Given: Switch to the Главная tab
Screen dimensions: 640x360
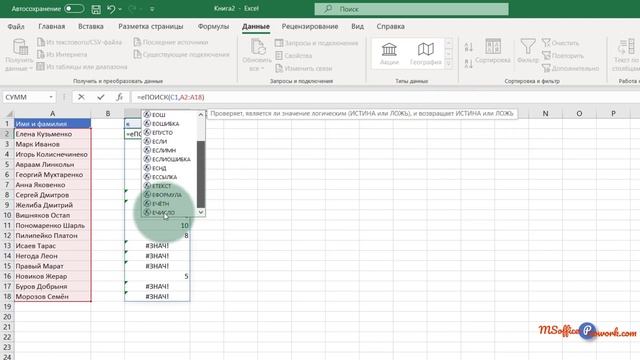Looking at the screenshot, I should coord(51,27).
